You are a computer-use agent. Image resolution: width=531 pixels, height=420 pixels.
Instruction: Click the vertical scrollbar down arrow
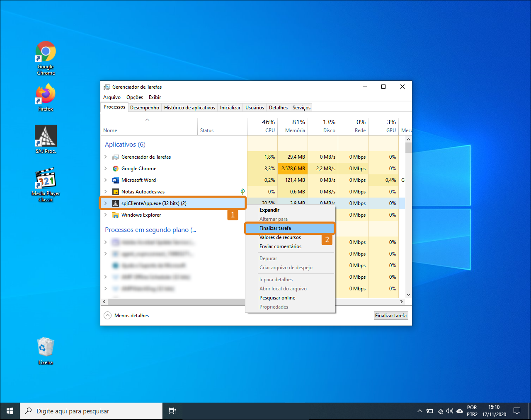pos(408,295)
